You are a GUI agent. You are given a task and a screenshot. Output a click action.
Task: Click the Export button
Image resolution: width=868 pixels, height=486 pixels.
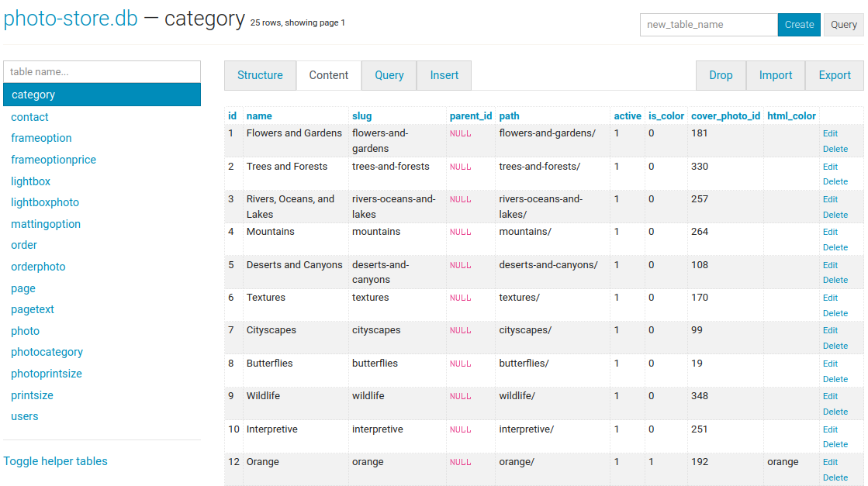pyautogui.click(x=834, y=75)
